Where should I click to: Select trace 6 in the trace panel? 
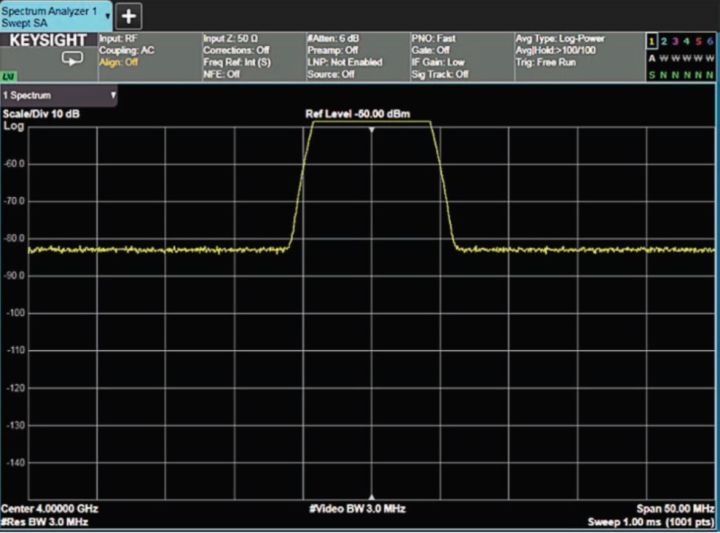coord(710,40)
